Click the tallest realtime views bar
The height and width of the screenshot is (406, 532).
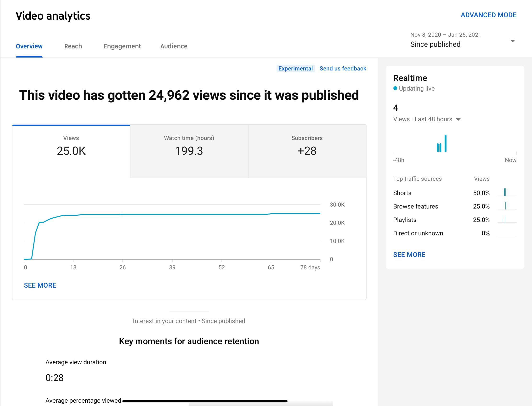point(445,143)
